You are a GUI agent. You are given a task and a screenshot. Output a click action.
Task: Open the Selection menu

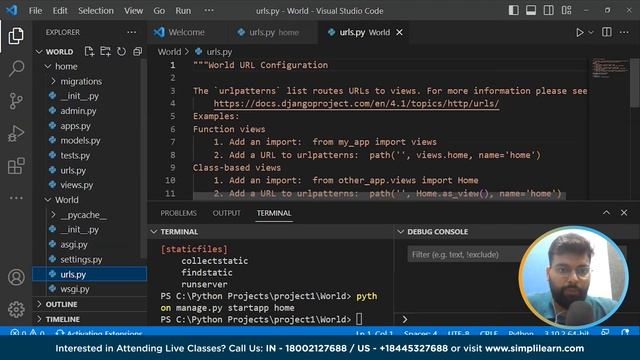click(x=96, y=11)
